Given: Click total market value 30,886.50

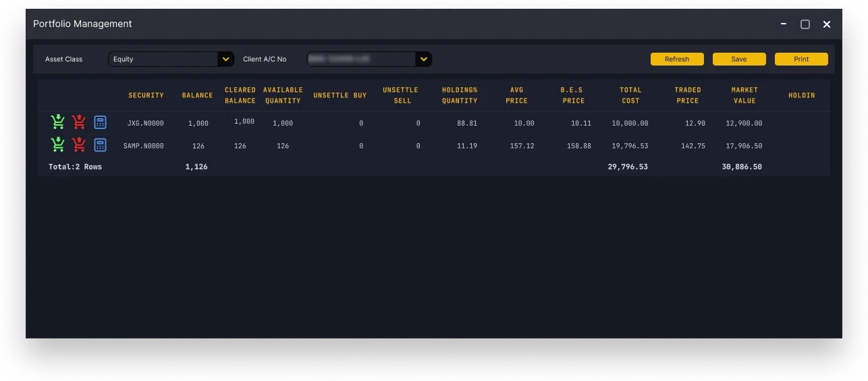Looking at the screenshot, I should [x=742, y=167].
